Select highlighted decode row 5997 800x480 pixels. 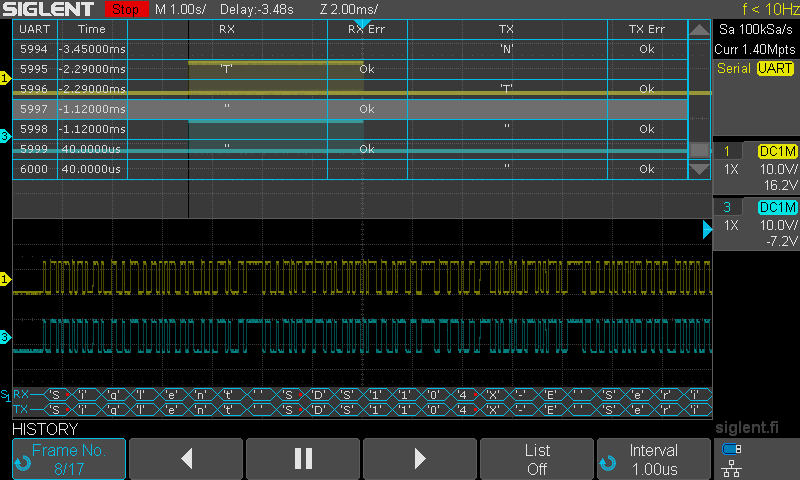pos(350,109)
